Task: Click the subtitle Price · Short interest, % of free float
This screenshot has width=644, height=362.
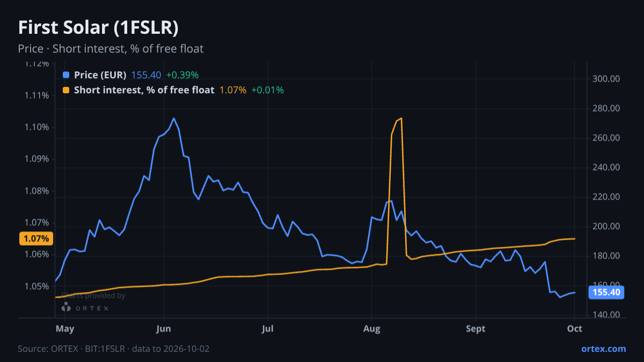Action: pos(111,49)
